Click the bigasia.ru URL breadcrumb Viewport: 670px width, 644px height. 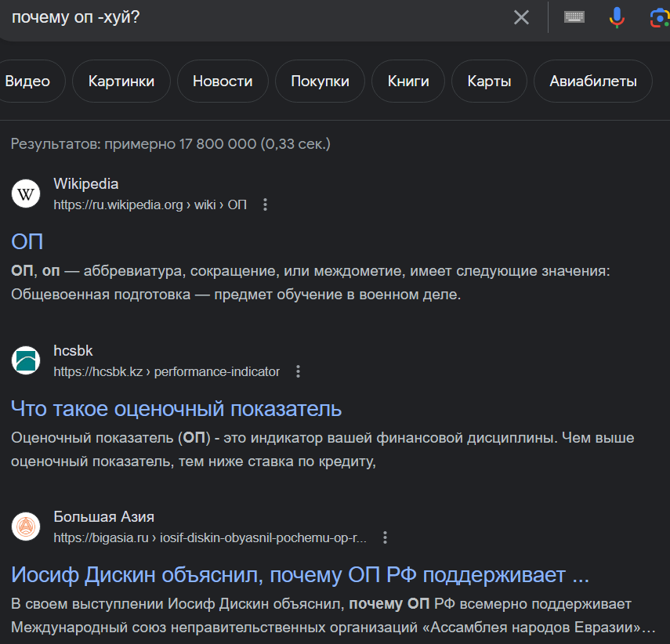pos(210,537)
